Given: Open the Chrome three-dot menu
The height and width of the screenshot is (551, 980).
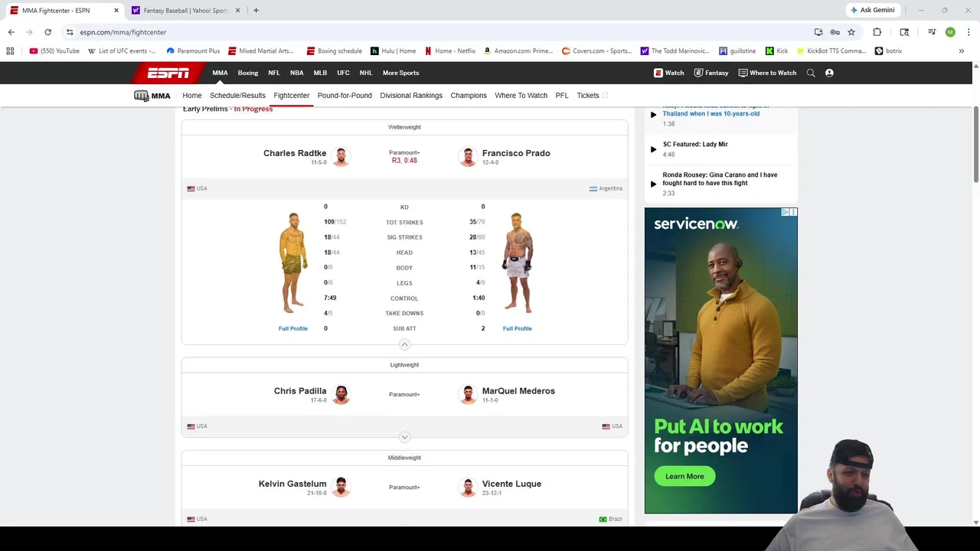Looking at the screenshot, I should pos(968,32).
